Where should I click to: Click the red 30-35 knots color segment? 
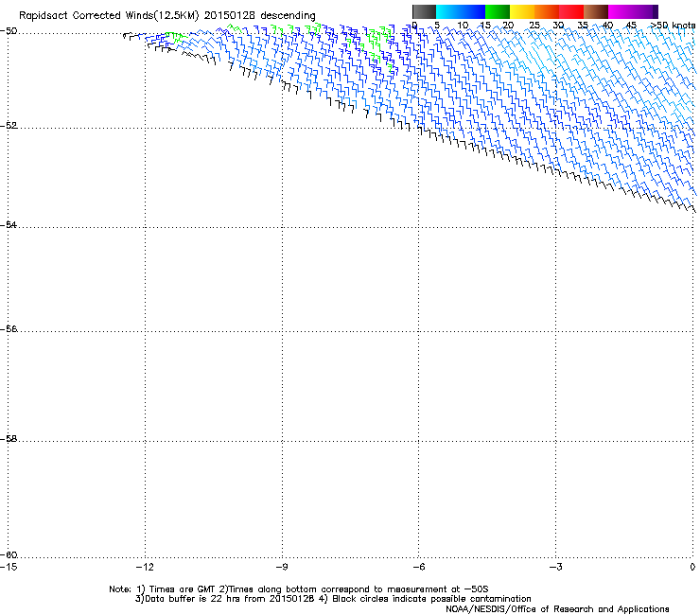tap(571, 11)
